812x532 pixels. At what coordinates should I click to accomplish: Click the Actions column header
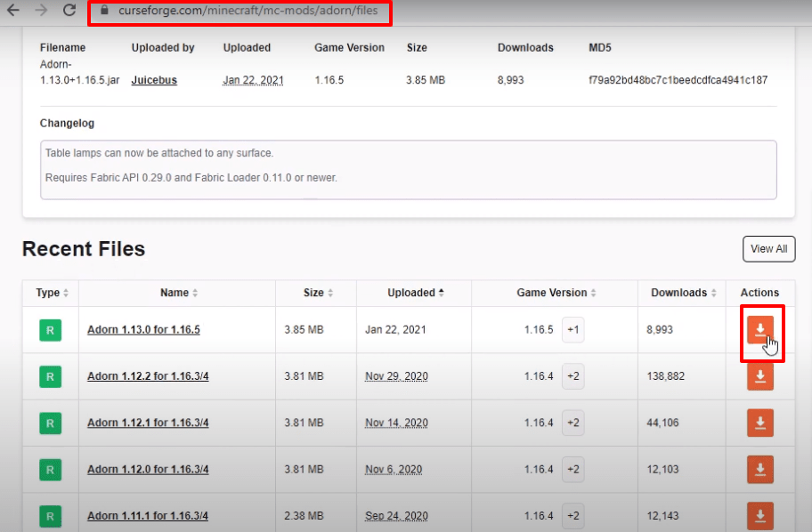click(759, 293)
